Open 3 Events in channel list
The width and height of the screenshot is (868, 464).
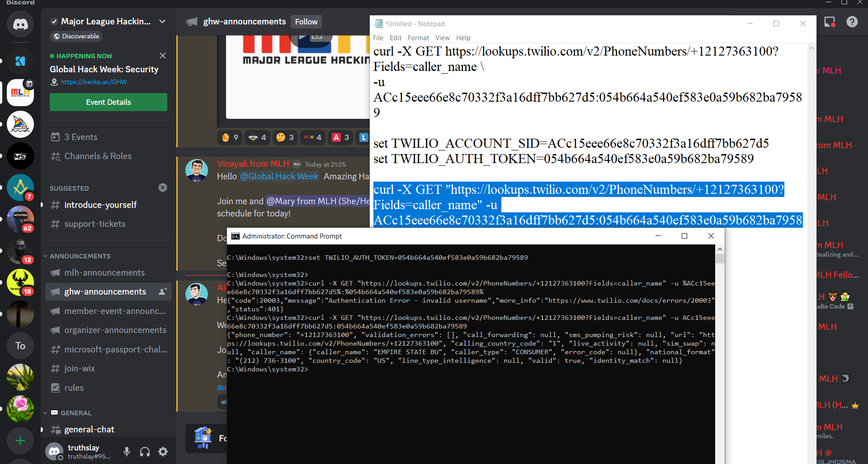(x=108, y=137)
